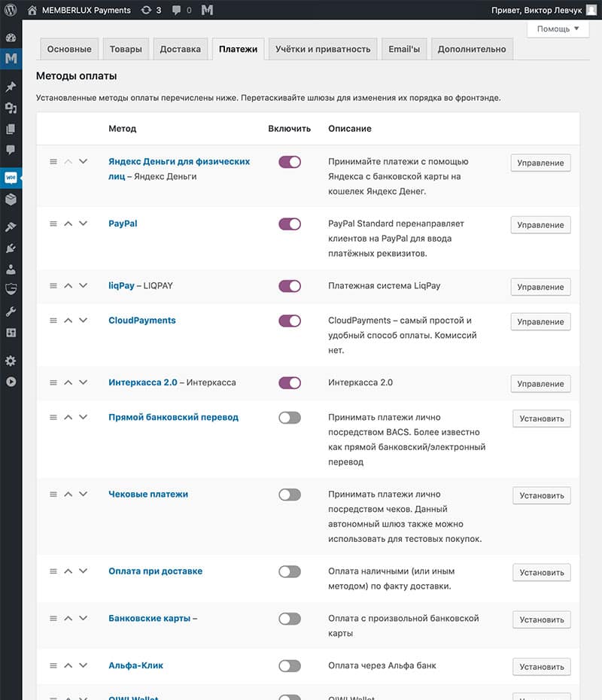This screenshot has height=700, width=602.
Task: Move liqPay down with the chevron arrow
Action: 83,286
